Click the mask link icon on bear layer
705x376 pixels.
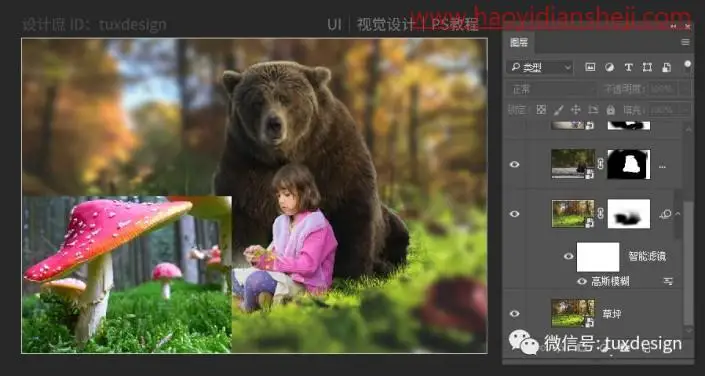(x=601, y=164)
